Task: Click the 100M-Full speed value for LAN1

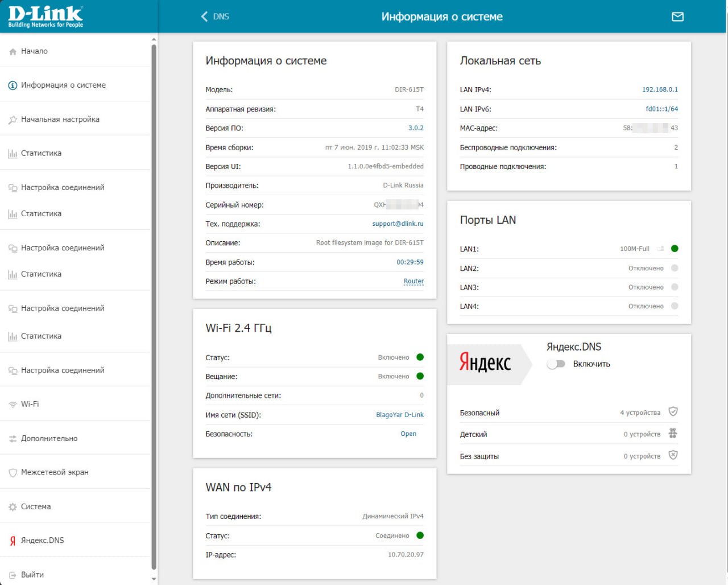Action: click(635, 249)
